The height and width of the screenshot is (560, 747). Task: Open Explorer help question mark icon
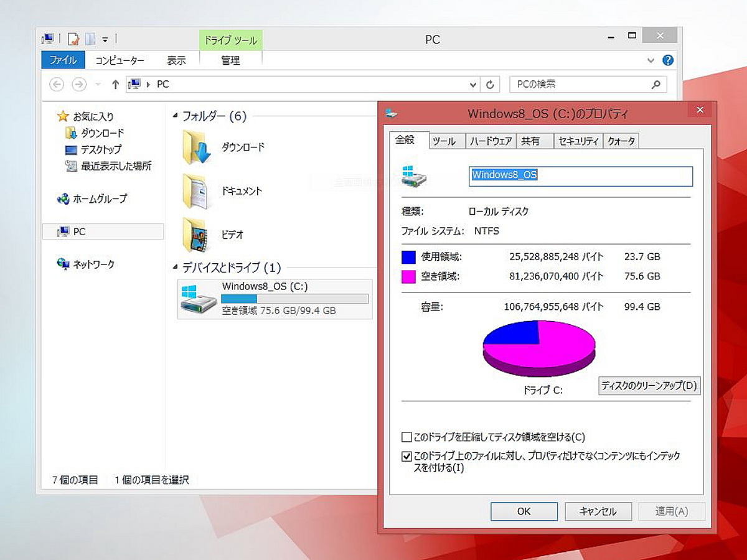(x=668, y=60)
